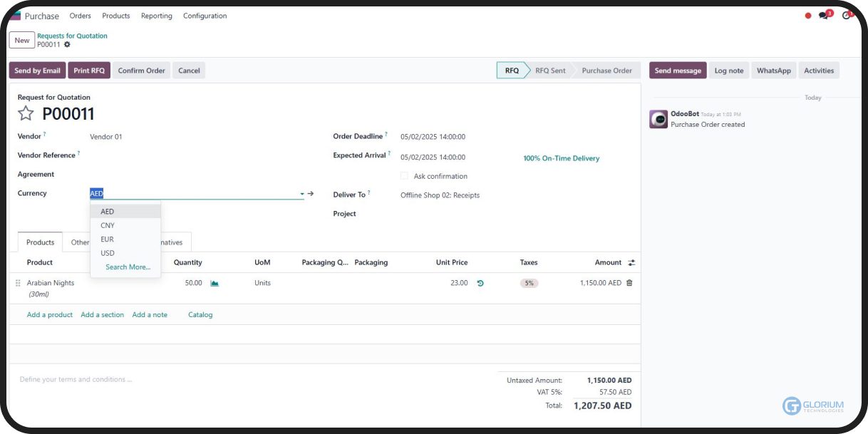Choose USD in the currency dropdown
Viewport: 868px width, 434px height.
tap(108, 253)
